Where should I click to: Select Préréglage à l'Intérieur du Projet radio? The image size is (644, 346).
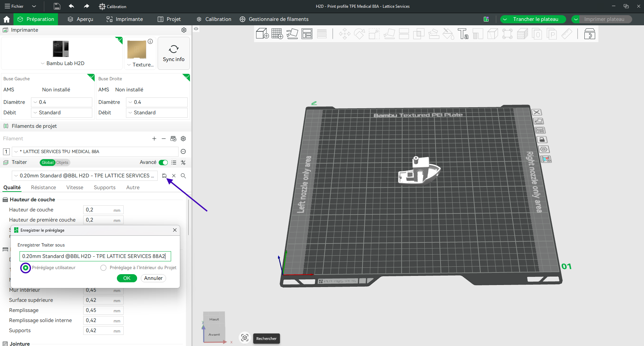[x=103, y=268]
